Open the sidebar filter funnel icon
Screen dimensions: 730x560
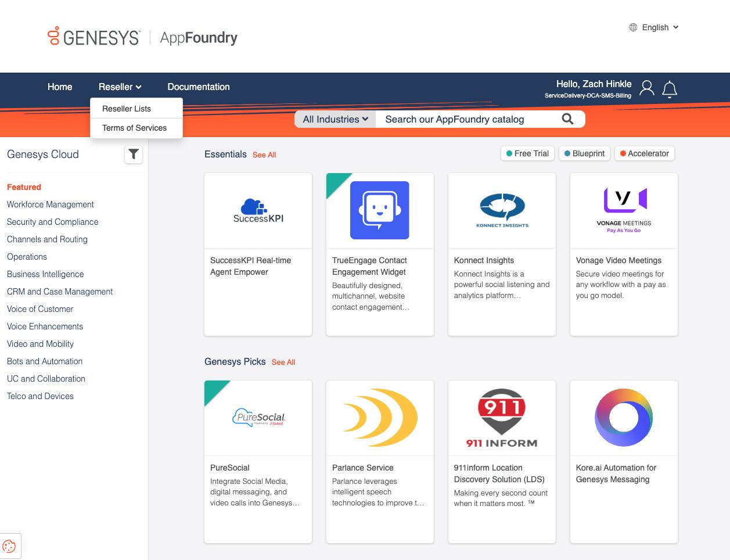click(134, 155)
